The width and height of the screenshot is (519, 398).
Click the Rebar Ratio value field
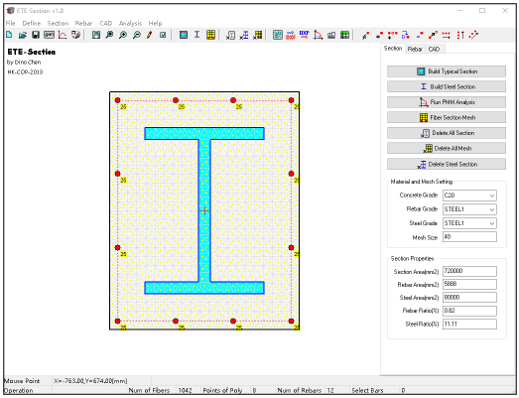(469, 311)
